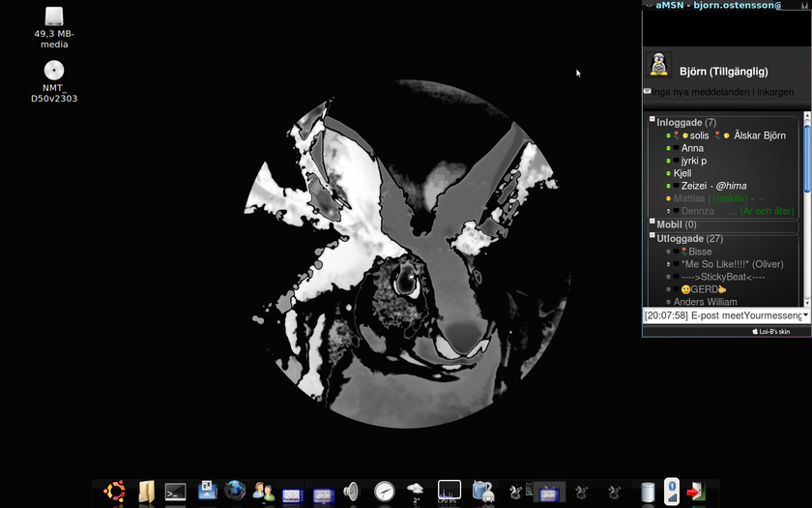Viewport: 812px width, 508px height.
Task: Click the analog clock applet in dock
Action: point(385,492)
